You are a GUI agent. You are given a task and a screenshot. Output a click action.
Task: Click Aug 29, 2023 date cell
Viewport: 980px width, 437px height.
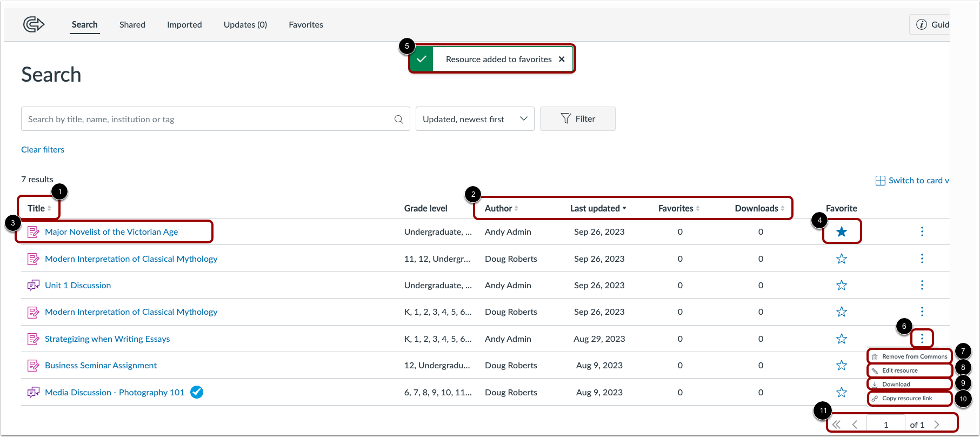click(599, 339)
